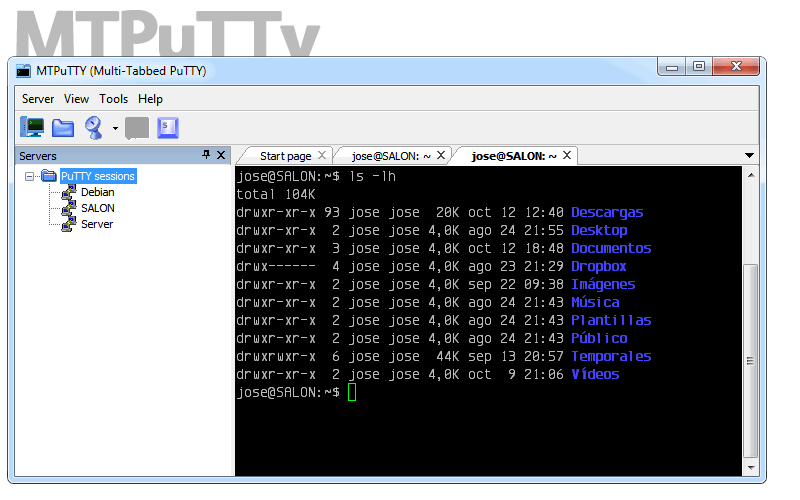Click the SALON session computer icon
Screen dimensions: 800x500
click(68, 208)
